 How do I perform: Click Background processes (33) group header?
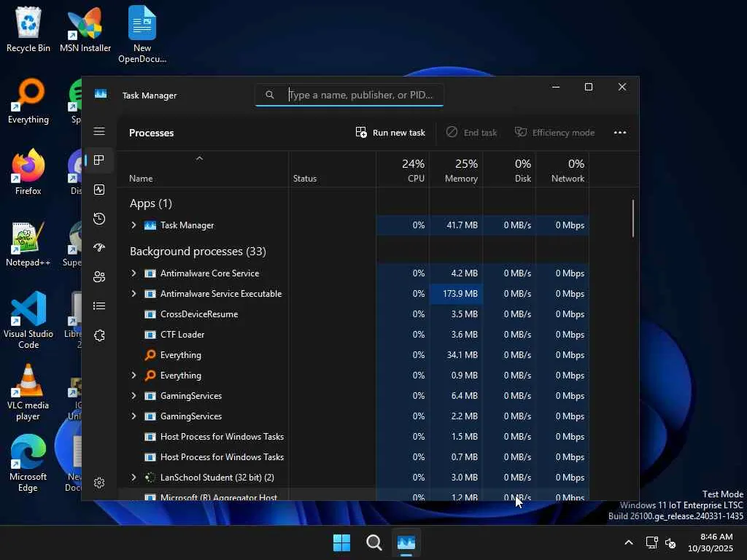(198, 251)
